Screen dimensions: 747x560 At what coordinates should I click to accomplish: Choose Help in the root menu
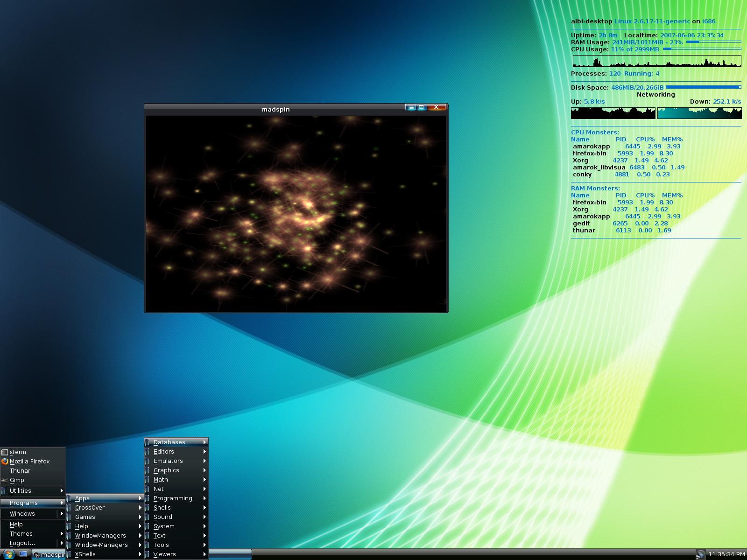pyautogui.click(x=33, y=524)
